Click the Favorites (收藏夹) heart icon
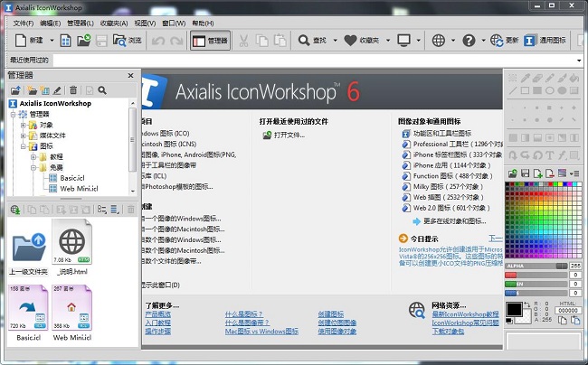Image resolution: width=588 pixels, height=365 pixels. 349,41
